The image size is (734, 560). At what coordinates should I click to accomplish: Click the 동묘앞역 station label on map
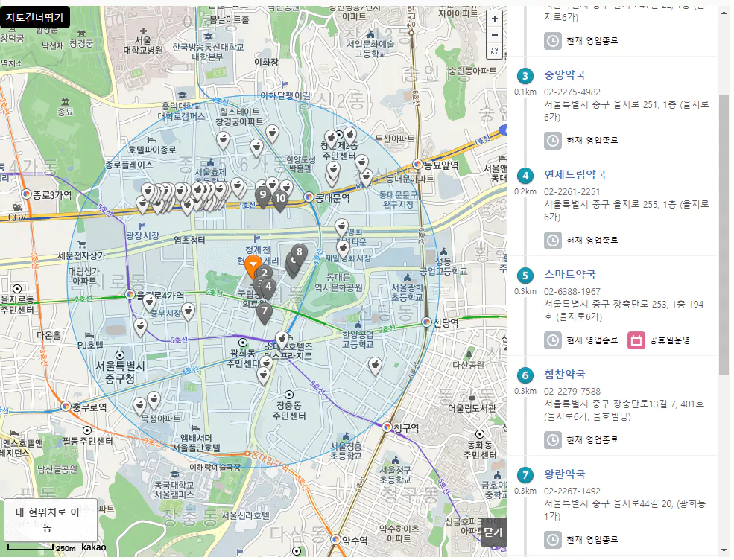tap(441, 165)
